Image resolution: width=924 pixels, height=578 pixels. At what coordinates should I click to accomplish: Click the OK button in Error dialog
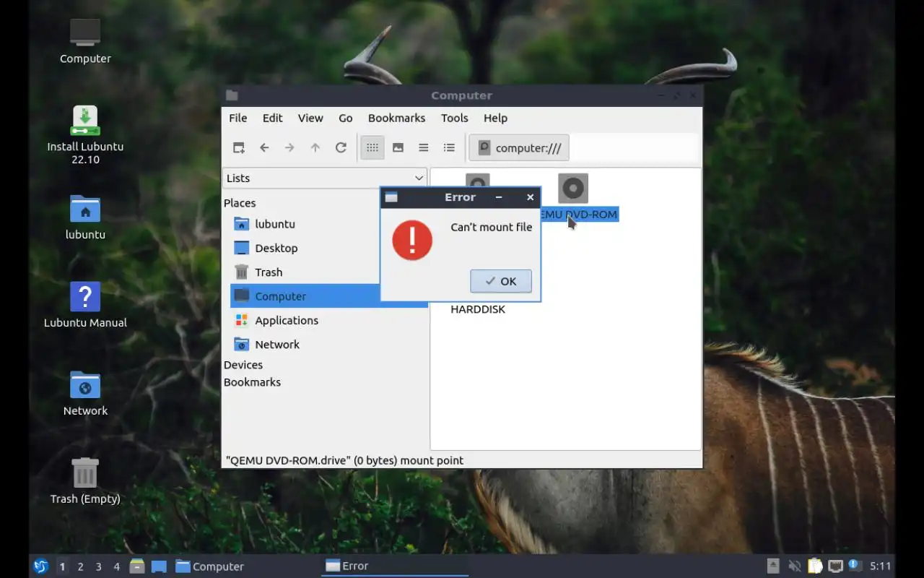pos(501,281)
